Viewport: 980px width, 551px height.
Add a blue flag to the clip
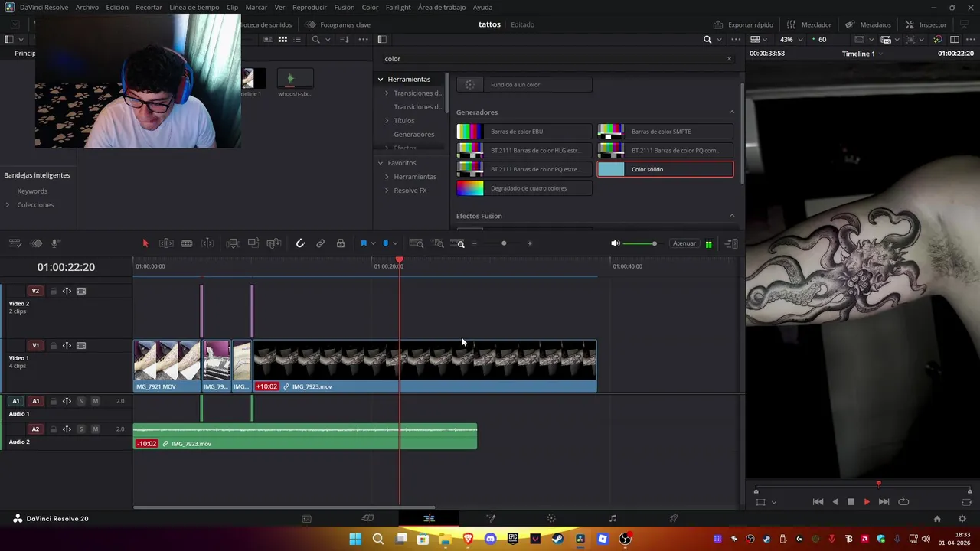coord(364,243)
